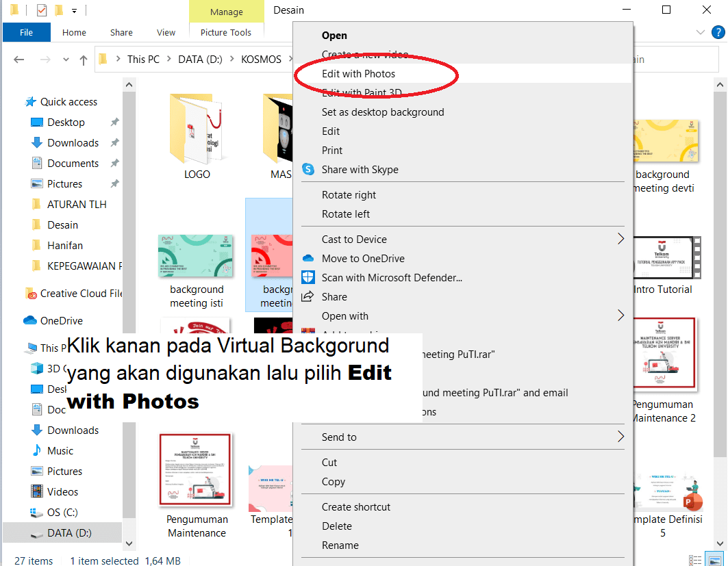Expand the chevron after This PC breadcrumb
The image size is (728, 566).
(x=169, y=59)
